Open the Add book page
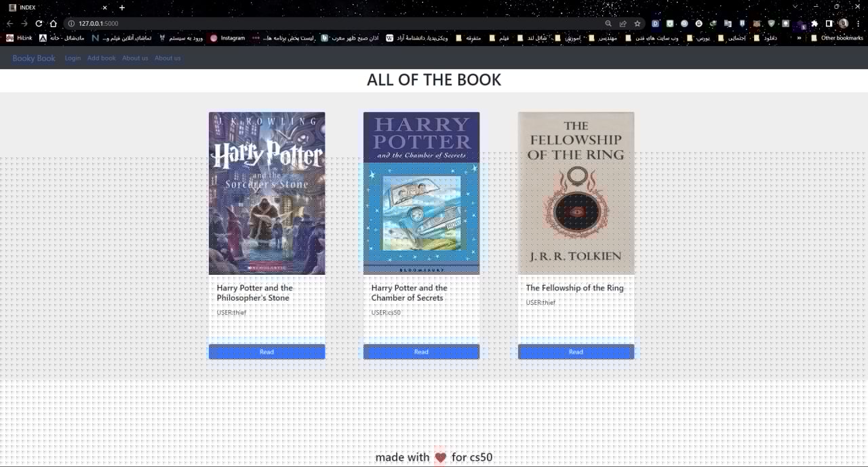 click(102, 58)
